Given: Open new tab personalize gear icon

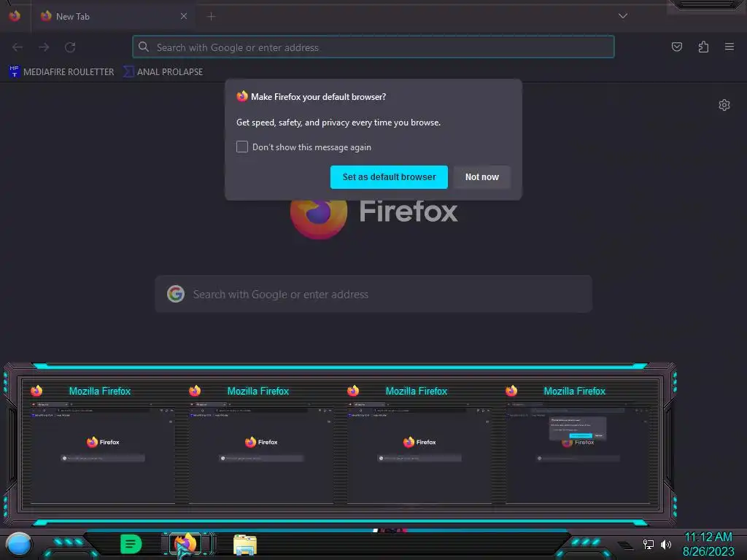Looking at the screenshot, I should [x=724, y=105].
